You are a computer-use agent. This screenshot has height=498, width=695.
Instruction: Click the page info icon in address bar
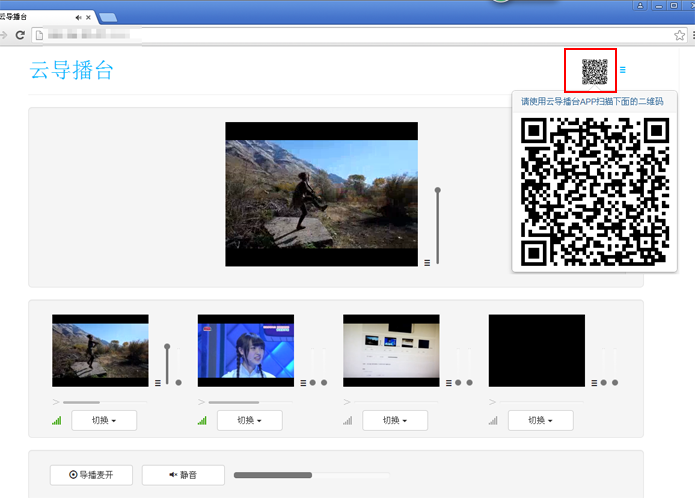(39, 35)
